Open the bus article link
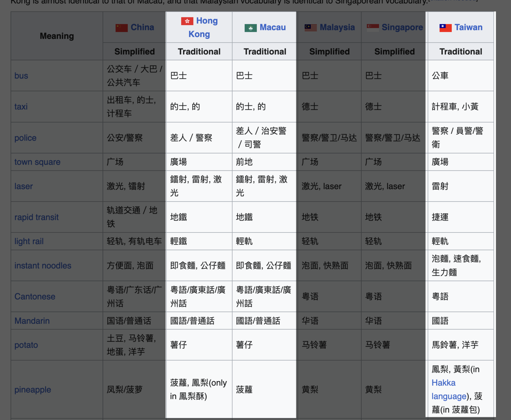511x420 pixels. point(21,76)
